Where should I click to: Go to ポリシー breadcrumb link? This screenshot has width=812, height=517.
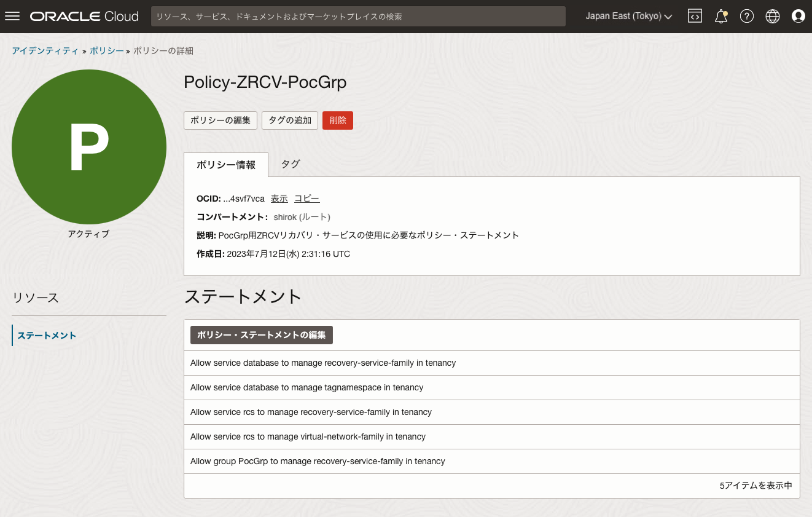pos(106,51)
